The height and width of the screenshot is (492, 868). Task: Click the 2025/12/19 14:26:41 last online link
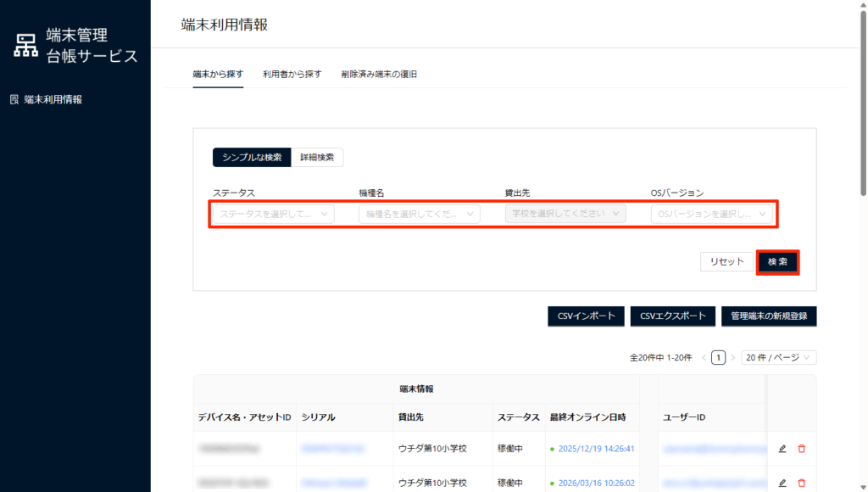(x=595, y=449)
